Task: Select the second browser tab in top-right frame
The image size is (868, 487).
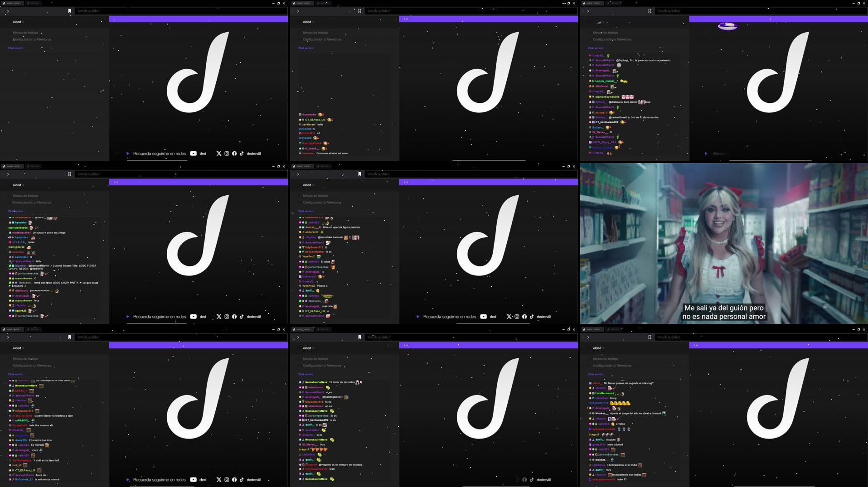Action: point(614,3)
